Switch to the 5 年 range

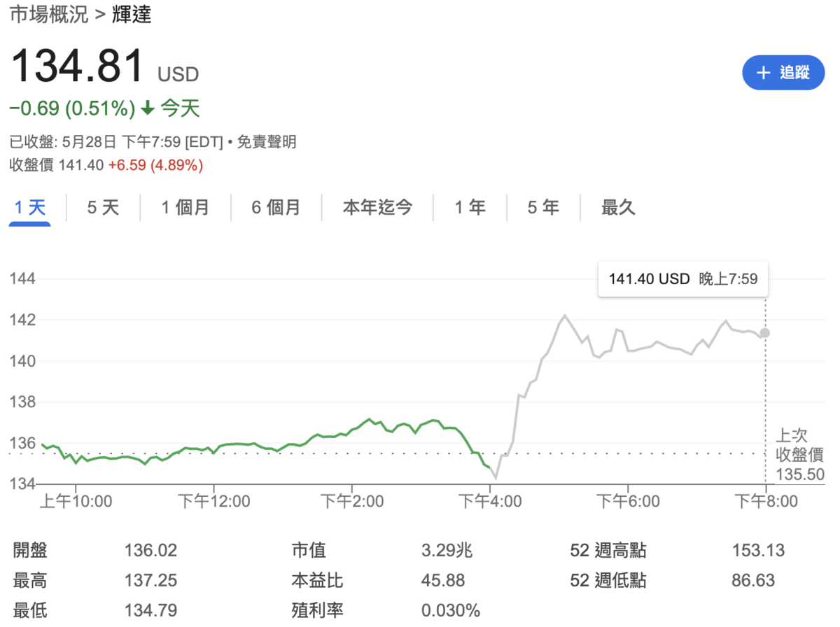[x=543, y=207]
